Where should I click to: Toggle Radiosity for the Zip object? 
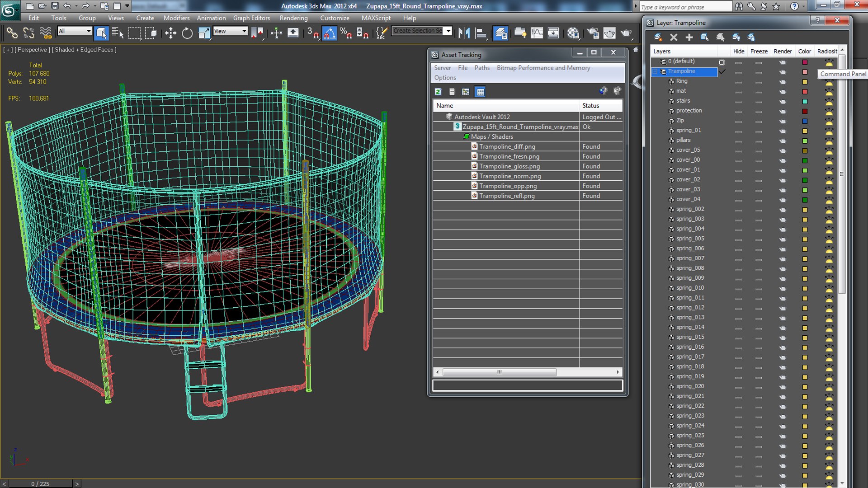tap(829, 121)
